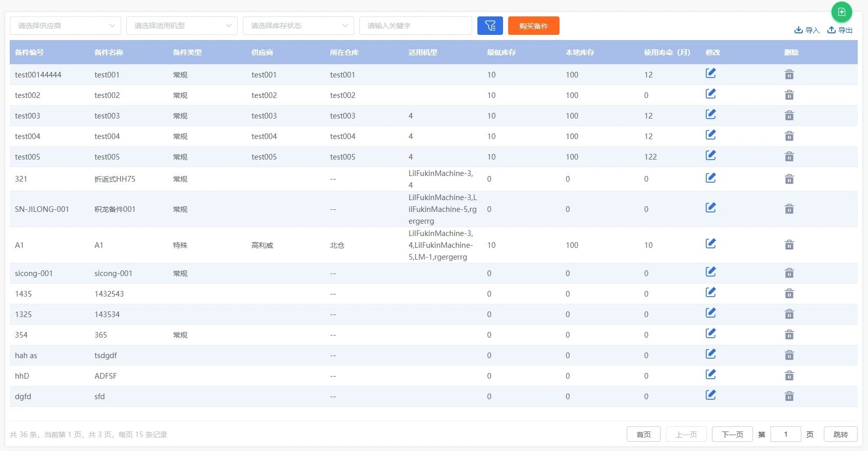Delete the sicong-001 row

[x=789, y=273]
